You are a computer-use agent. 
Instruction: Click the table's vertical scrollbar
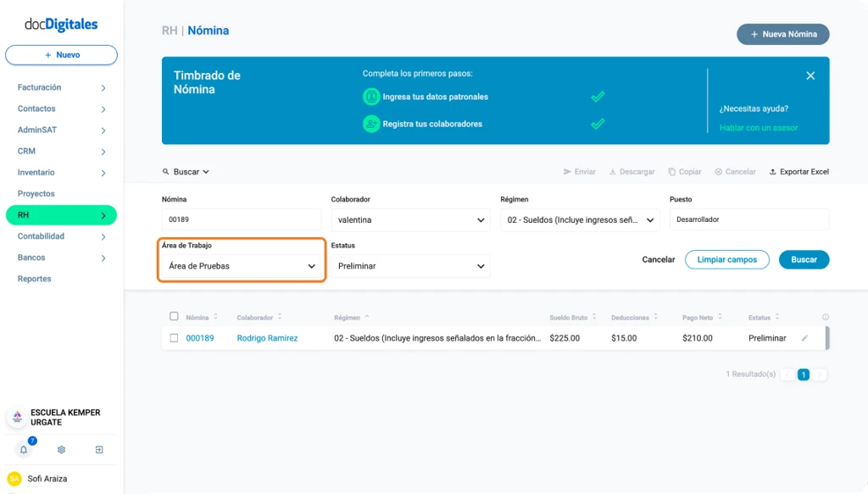[x=827, y=338]
